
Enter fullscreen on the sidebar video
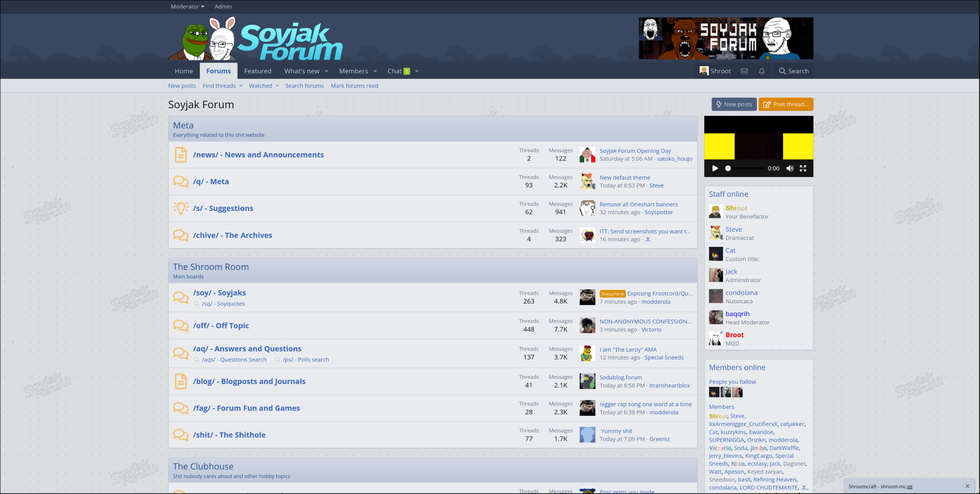pyautogui.click(x=803, y=169)
